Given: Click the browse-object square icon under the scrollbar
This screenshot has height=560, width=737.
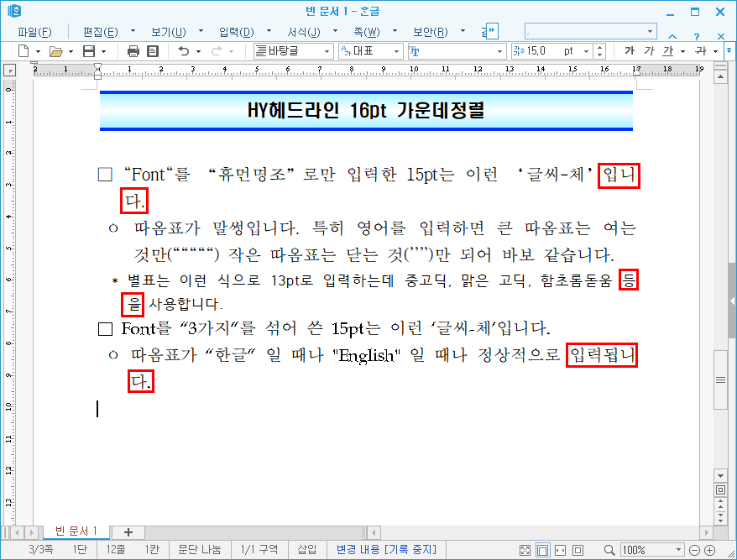Looking at the screenshot, I should tap(720, 490).
